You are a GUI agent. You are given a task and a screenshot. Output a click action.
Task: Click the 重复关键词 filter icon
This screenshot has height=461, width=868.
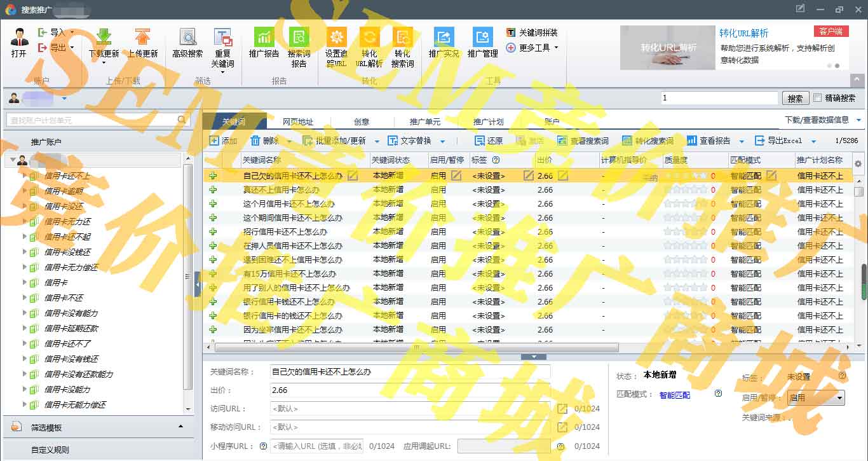(x=222, y=38)
